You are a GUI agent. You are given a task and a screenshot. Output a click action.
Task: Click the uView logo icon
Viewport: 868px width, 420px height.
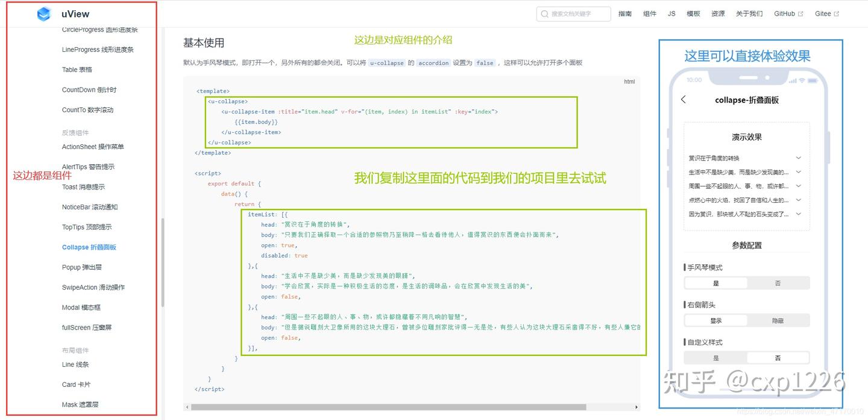coord(44,14)
